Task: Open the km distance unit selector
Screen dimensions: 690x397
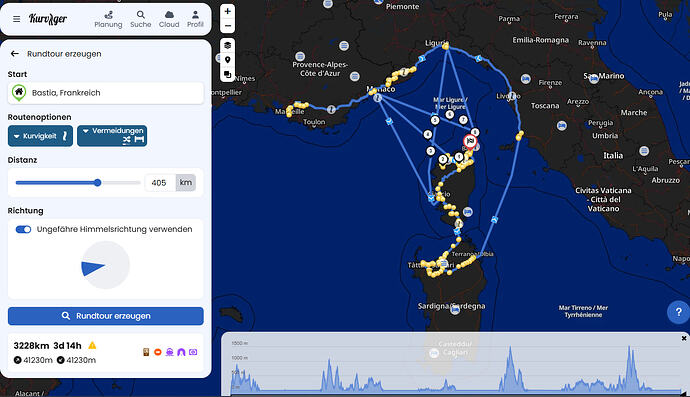Action: (186, 182)
